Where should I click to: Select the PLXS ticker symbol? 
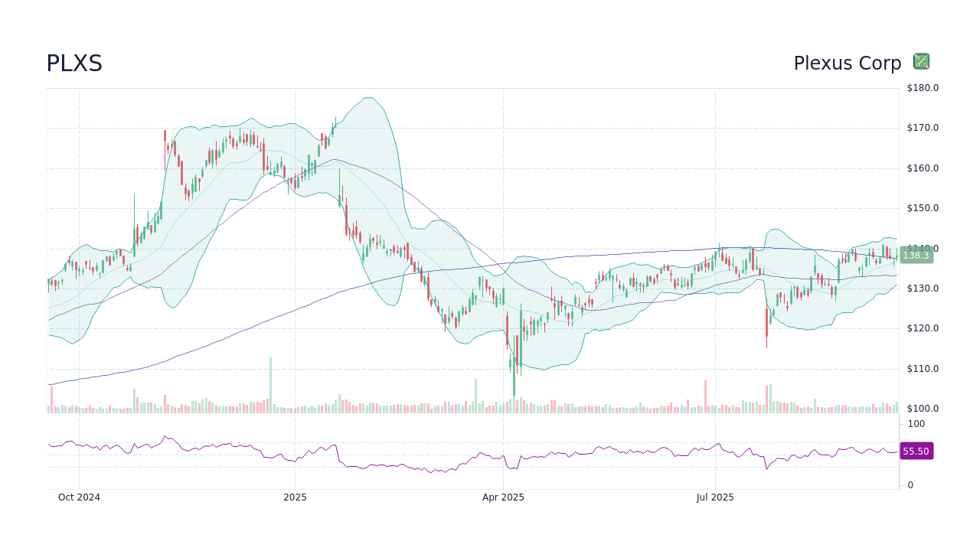tap(74, 64)
